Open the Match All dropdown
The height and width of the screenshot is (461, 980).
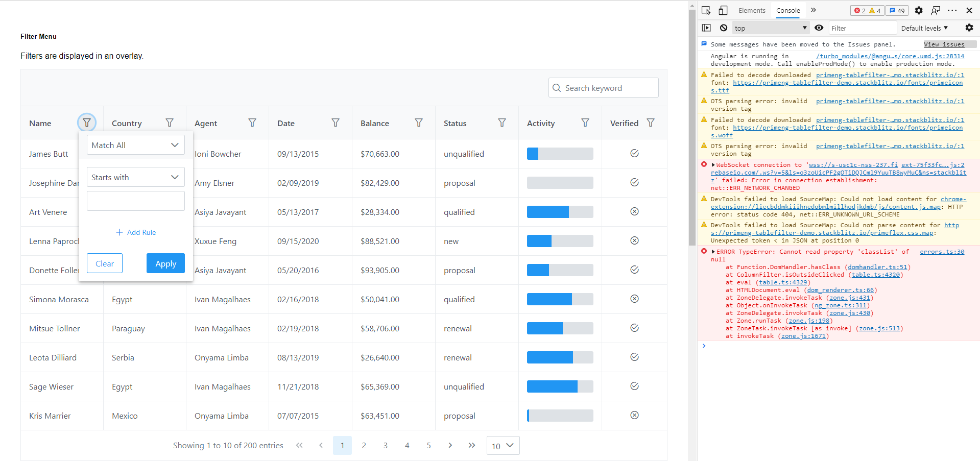(x=135, y=144)
